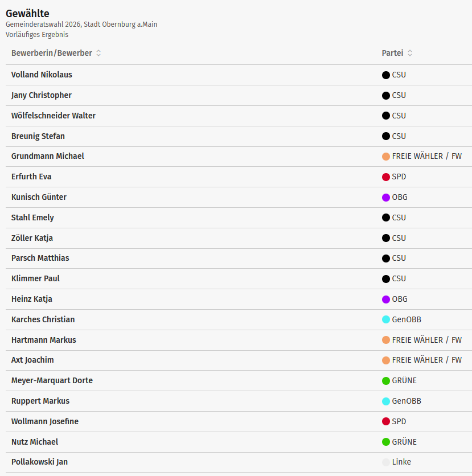The width and height of the screenshot is (472, 476).
Task: Click black CSU dot beside Volland Nikolaus
Action: tap(386, 75)
